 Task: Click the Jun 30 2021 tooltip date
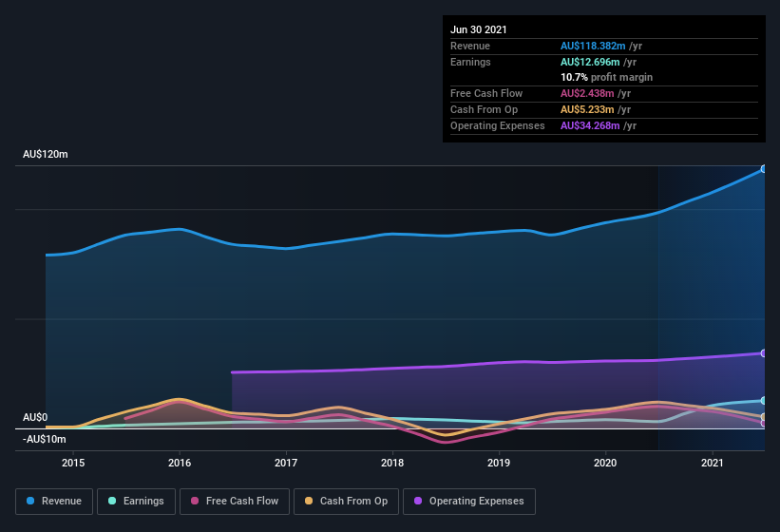point(479,29)
